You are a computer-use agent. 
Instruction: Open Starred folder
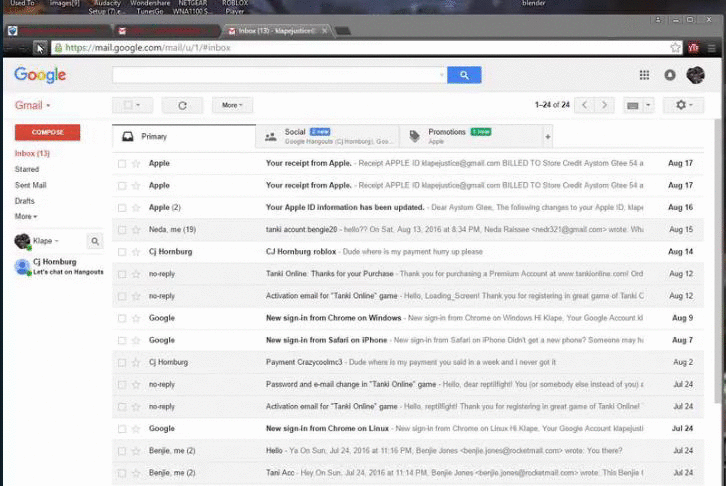point(27,169)
